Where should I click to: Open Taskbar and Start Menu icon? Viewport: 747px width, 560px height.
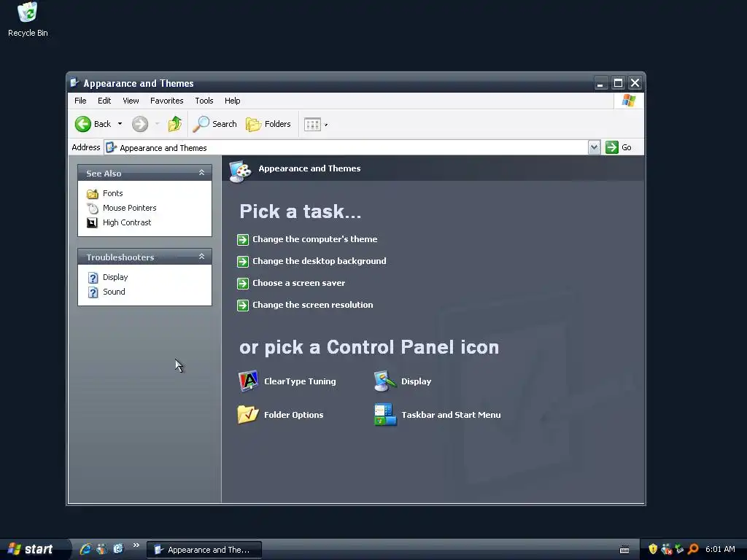[385, 414]
